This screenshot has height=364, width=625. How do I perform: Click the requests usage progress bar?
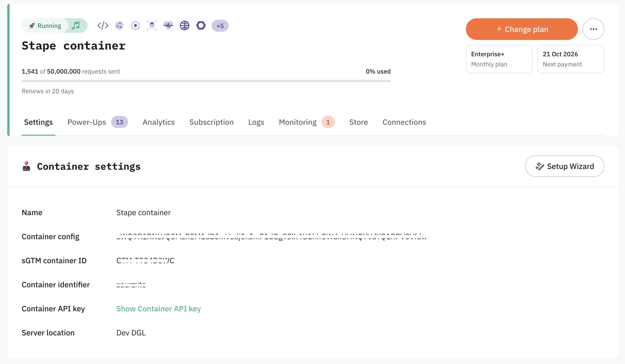point(206,81)
